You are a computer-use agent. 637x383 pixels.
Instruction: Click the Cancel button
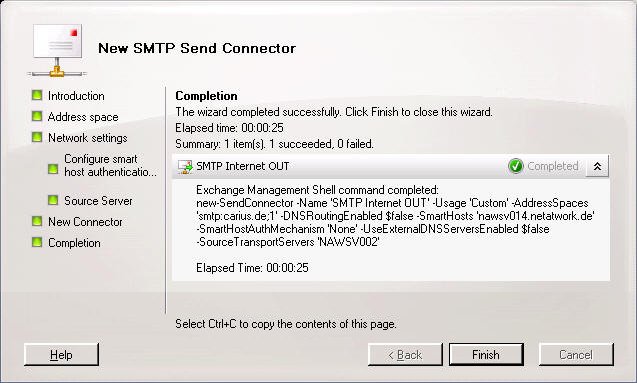click(576, 355)
